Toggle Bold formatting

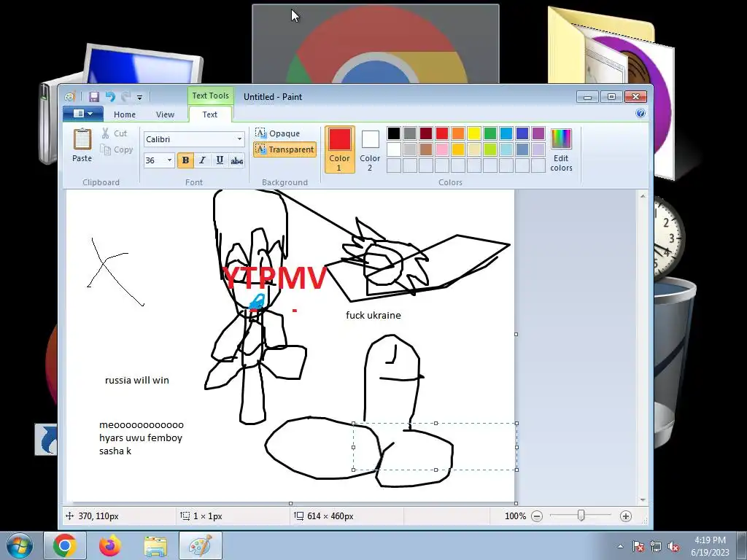coord(185,160)
